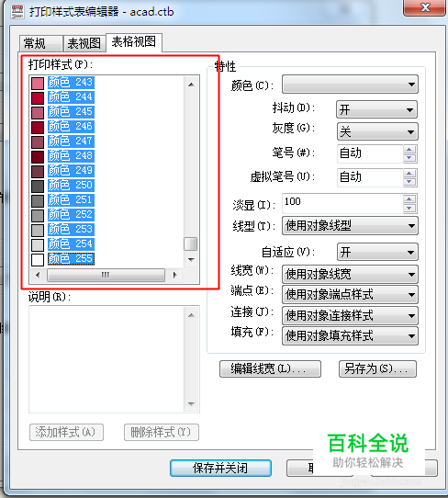Open the 颜色(C) dropdown
448x498 pixels.
pyautogui.click(x=350, y=85)
